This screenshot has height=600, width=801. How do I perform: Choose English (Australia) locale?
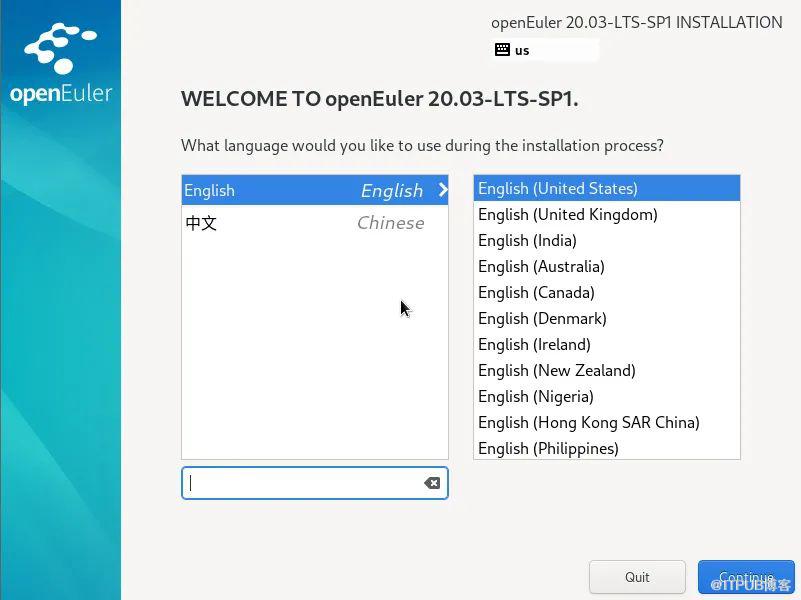(x=607, y=267)
